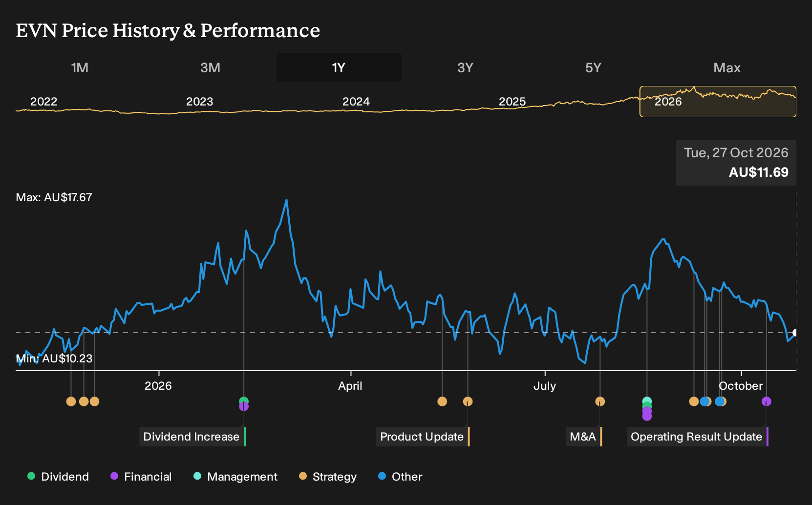812x505 pixels.
Task: Click the white current-price point on the chart
Action: [x=795, y=333]
